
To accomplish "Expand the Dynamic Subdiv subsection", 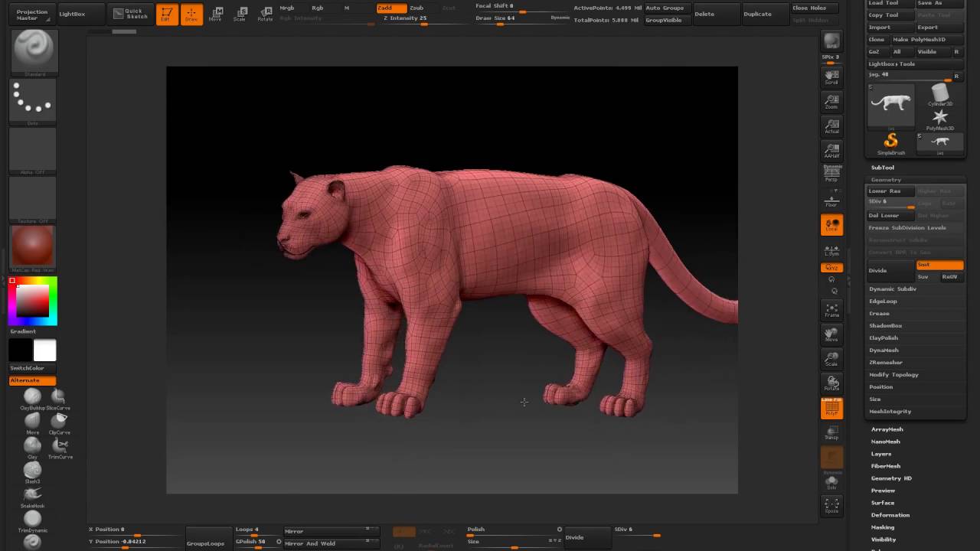I will coord(893,289).
